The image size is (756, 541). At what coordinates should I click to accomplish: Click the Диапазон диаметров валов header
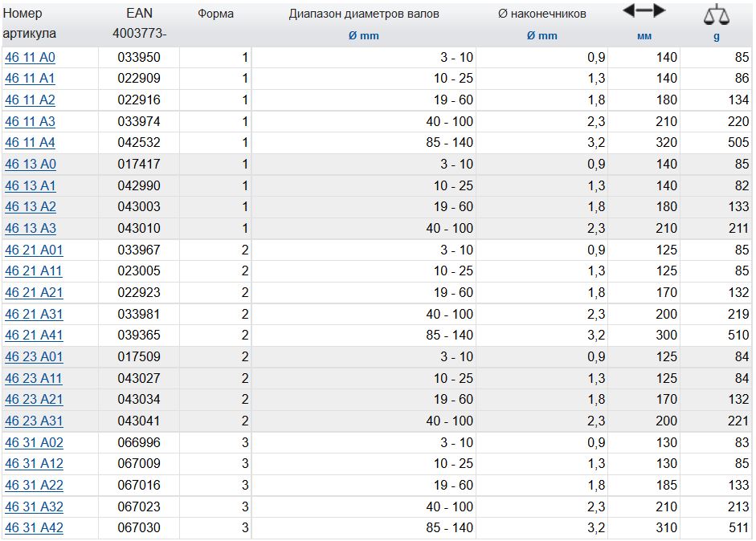(364, 14)
